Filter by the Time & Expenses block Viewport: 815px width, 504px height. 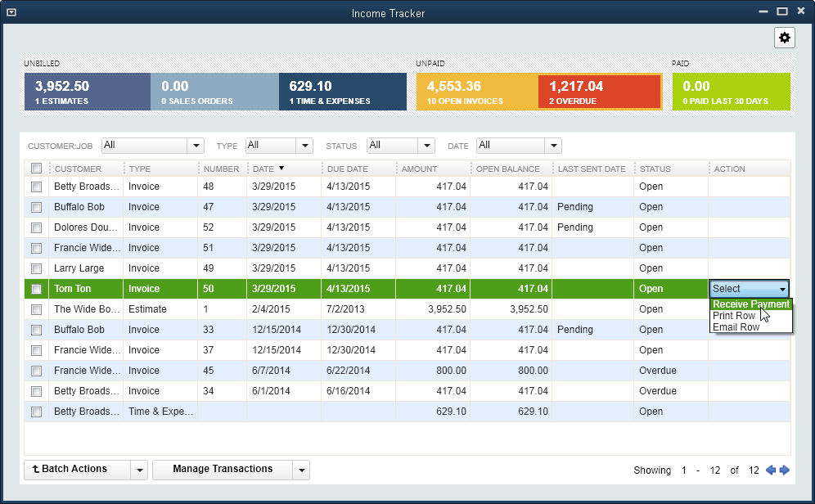[x=342, y=92]
